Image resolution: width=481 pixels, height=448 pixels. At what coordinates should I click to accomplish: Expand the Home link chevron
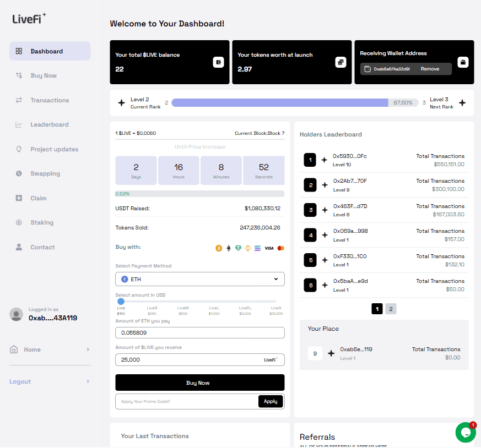88,349
